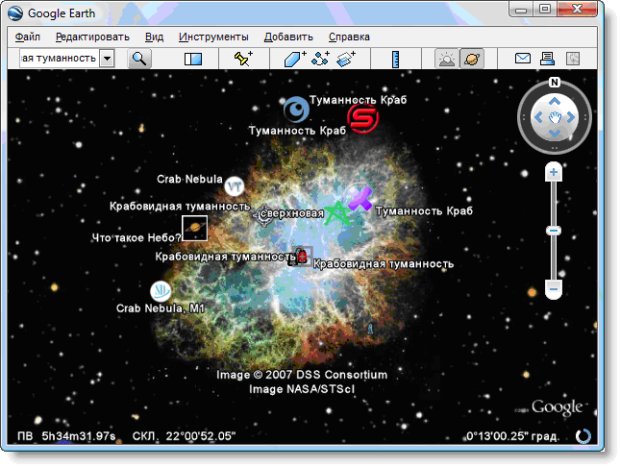Click the search magnifier button

click(x=140, y=59)
